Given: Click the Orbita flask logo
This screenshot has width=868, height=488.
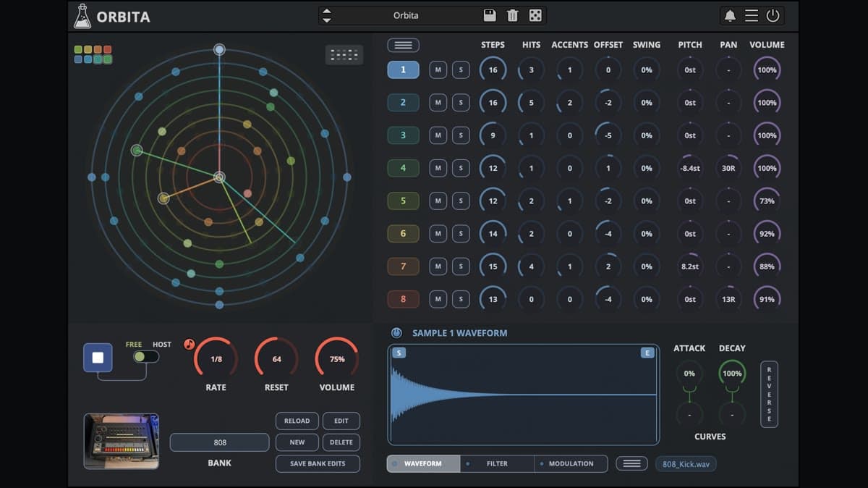Looking at the screenshot, I should [x=82, y=16].
